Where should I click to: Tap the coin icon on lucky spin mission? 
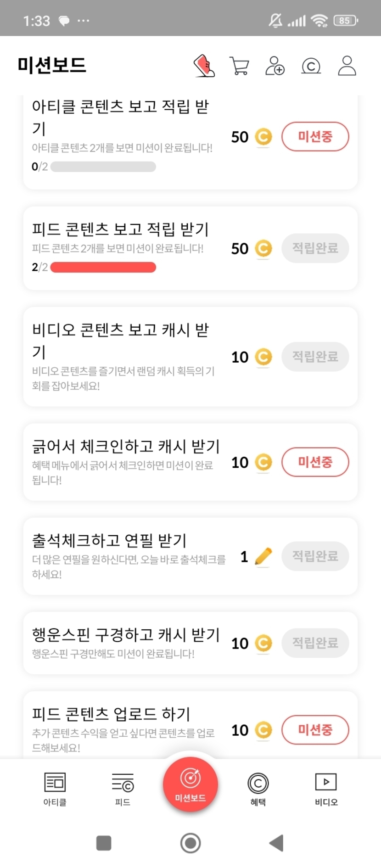pos(263,643)
